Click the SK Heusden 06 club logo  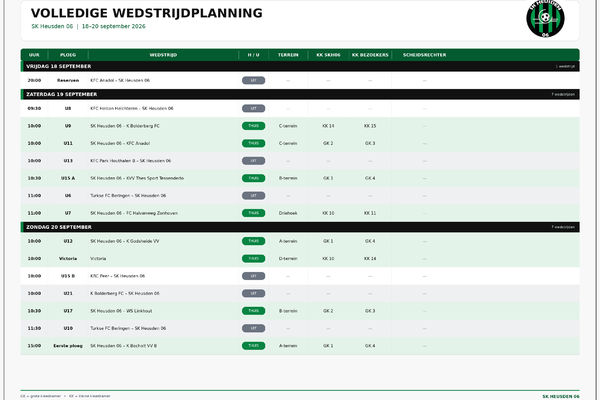pyautogui.click(x=545, y=19)
